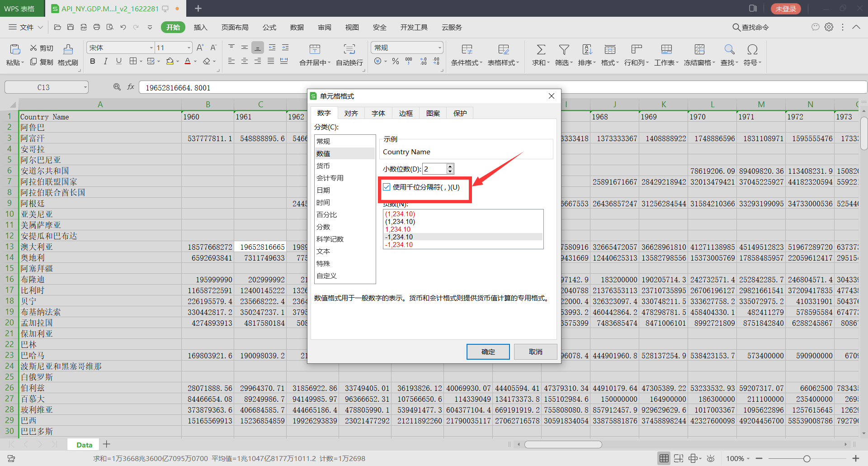Open Conditional Formatting icon

[x=467, y=49]
